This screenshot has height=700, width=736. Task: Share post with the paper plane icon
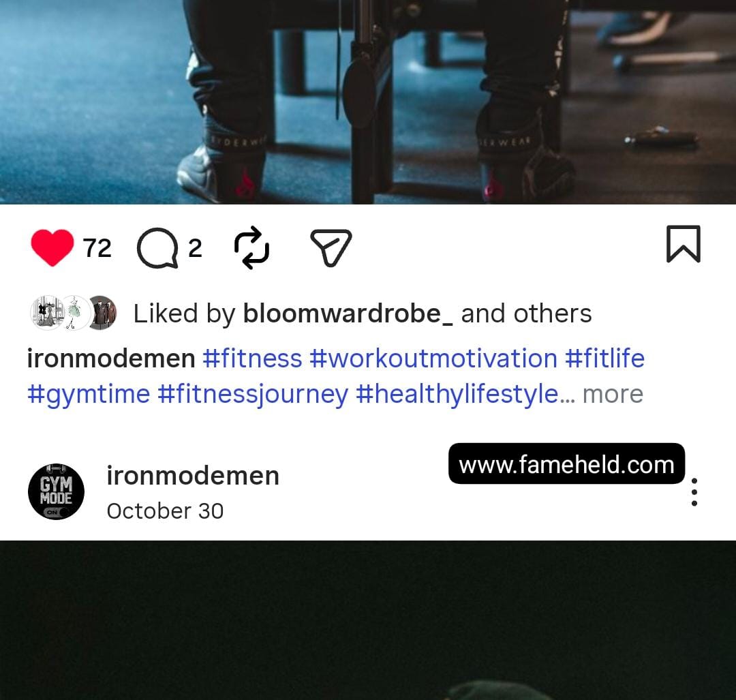click(x=331, y=248)
